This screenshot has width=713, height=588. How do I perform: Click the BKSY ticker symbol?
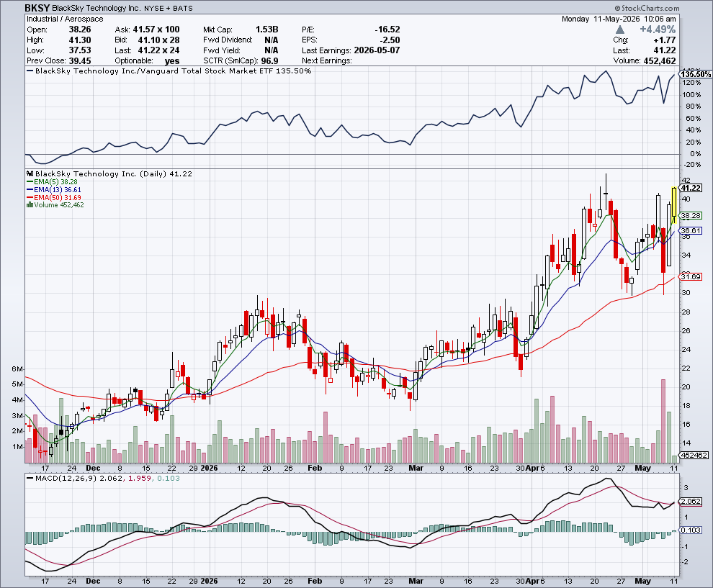pos(37,8)
